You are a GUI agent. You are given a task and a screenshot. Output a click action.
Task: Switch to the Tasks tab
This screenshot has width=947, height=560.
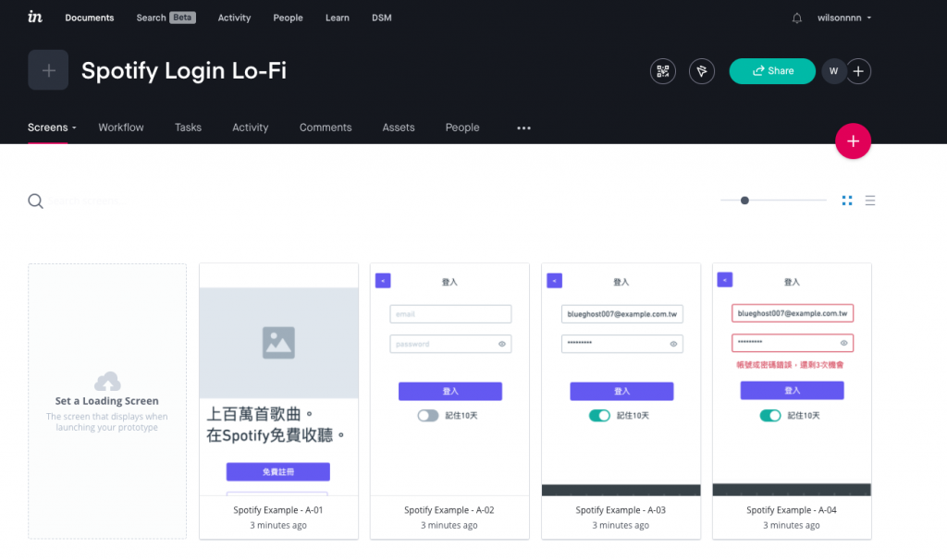(x=188, y=128)
